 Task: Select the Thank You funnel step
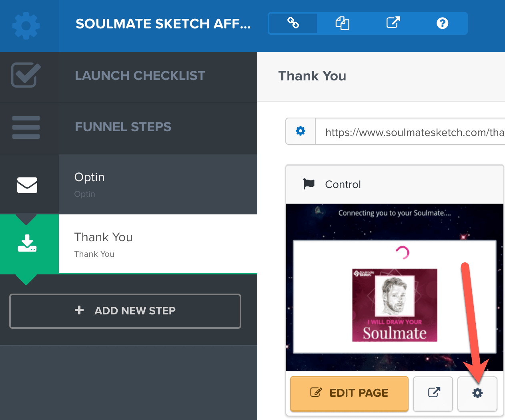[158, 244]
